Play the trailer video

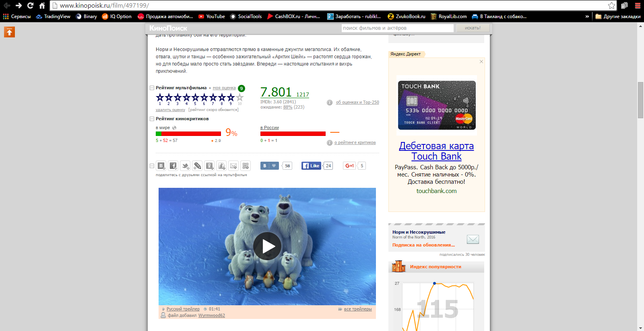pyautogui.click(x=267, y=246)
